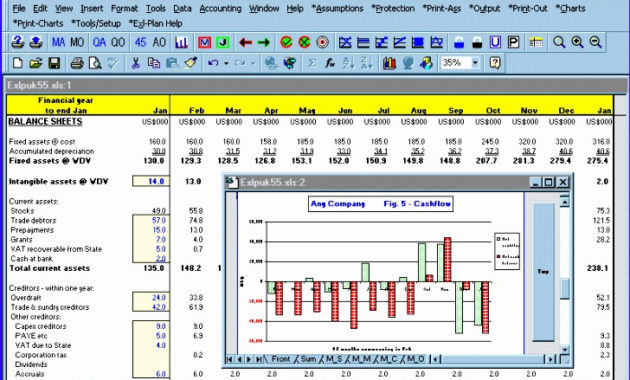Select the Overdraft 24.0 input cell
Viewport: 630px width, 380px height.
click(151, 298)
